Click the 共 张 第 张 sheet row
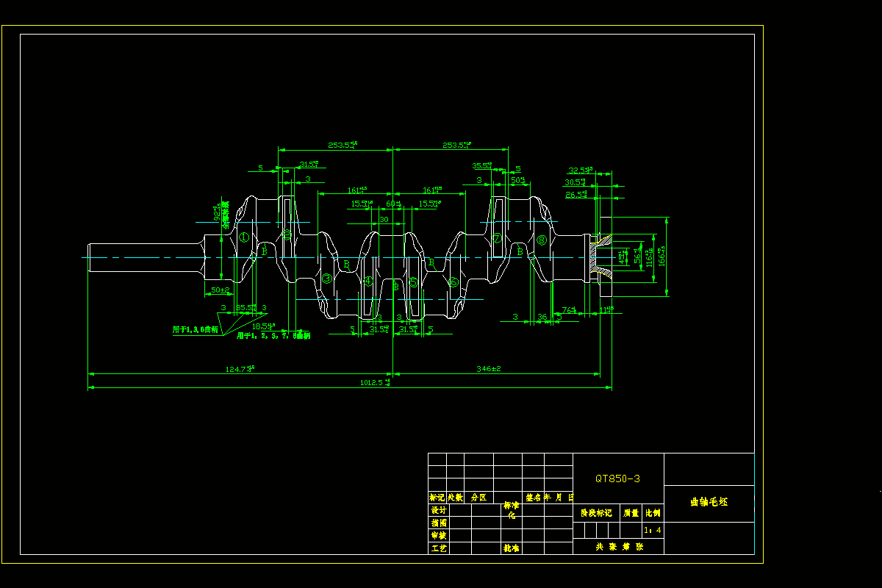This screenshot has width=882, height=588. 618,547
